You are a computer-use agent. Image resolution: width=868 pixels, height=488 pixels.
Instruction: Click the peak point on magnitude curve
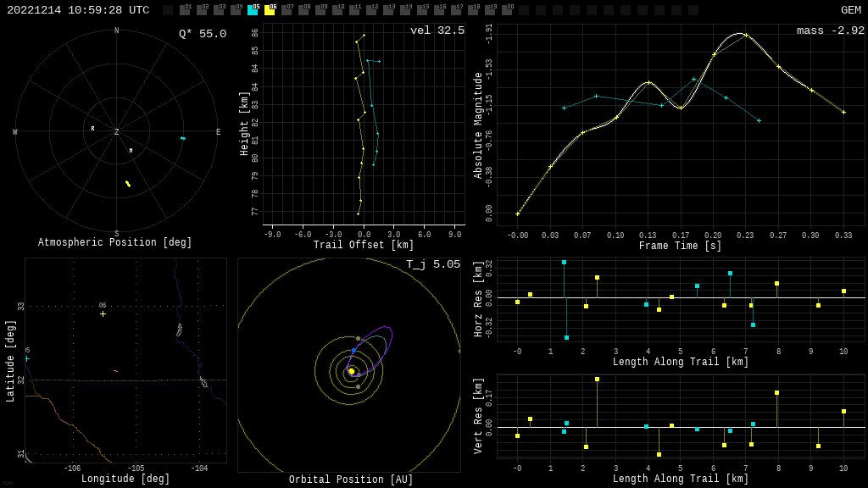pos(746,35)
